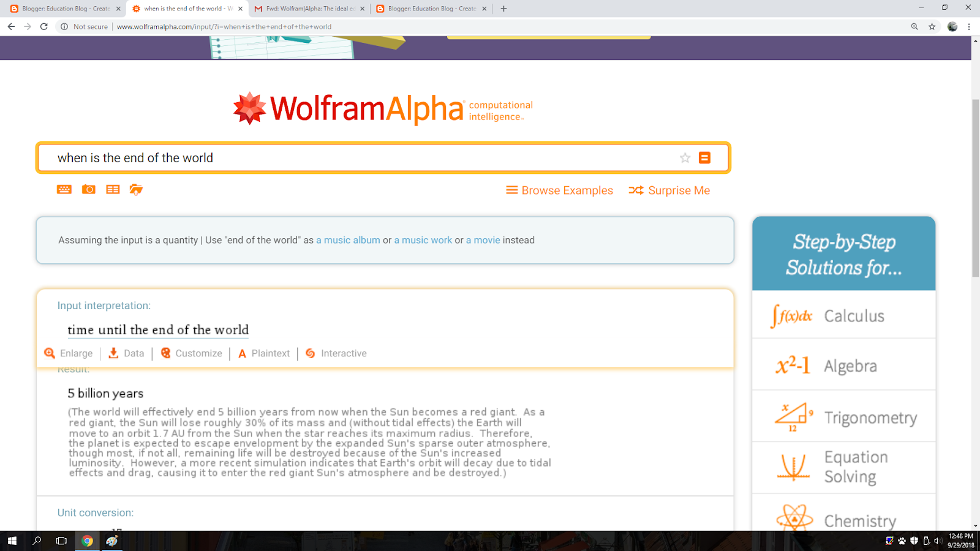View site information for the Not secure page

tap(85, 26)
